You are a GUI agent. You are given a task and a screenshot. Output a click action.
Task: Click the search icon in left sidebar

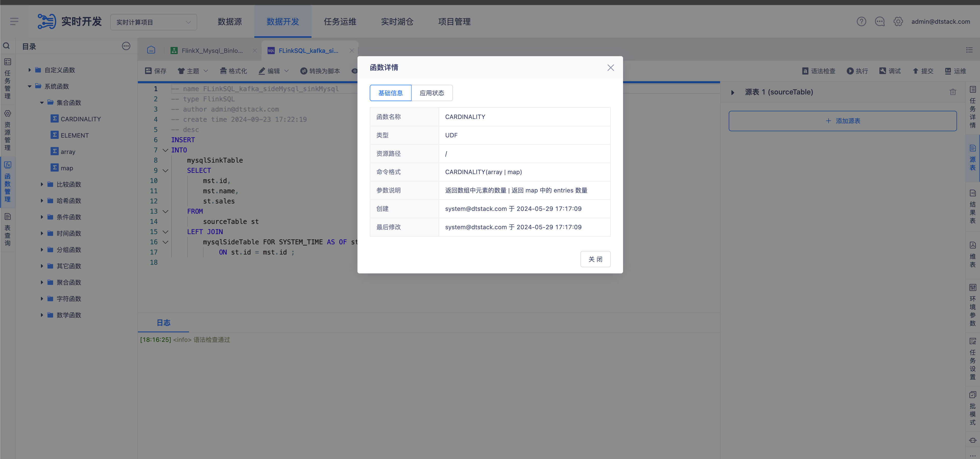(6, 46)
